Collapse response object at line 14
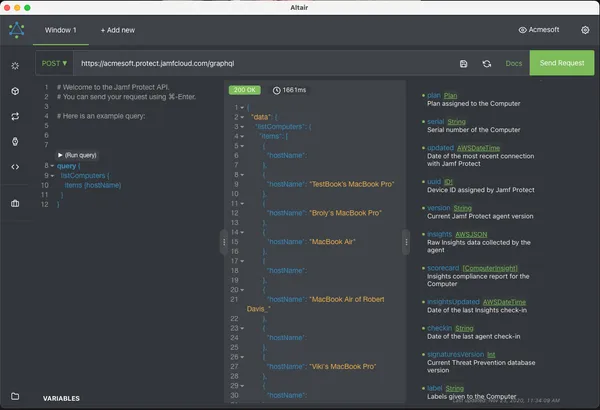The width and height of the screenshot is (600, 410). tap(242, 232)
